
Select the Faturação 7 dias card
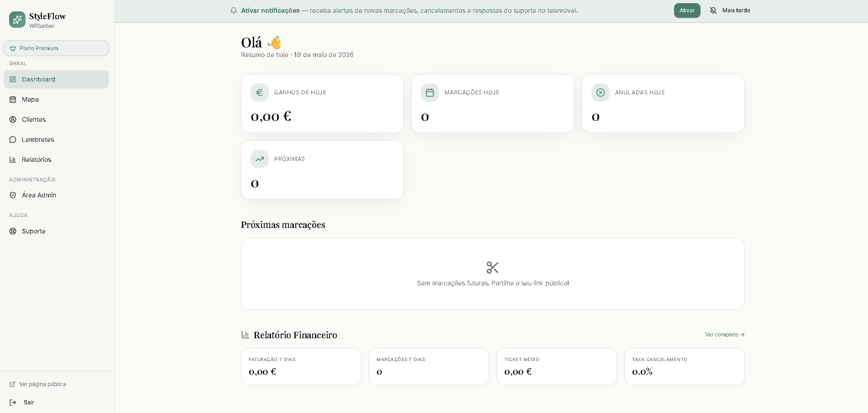[x=301, y=367]
